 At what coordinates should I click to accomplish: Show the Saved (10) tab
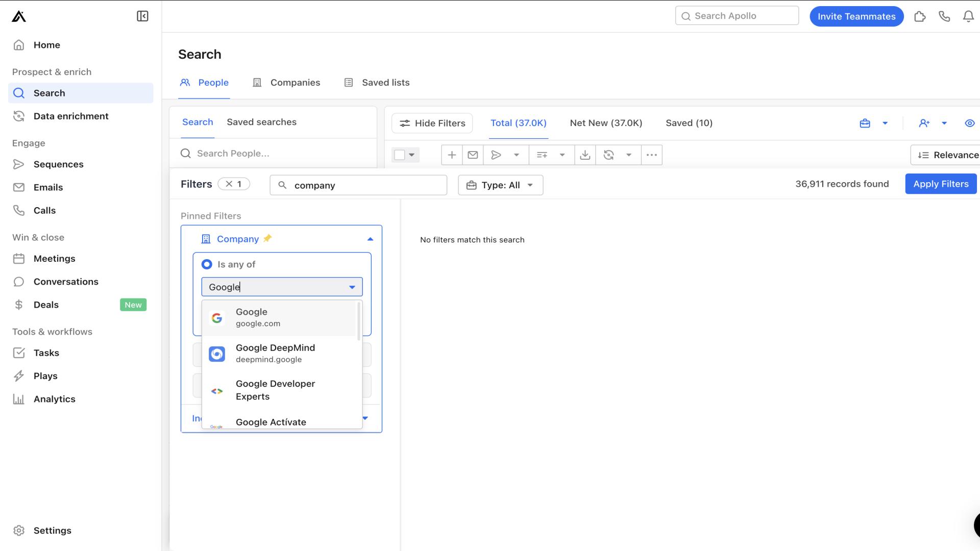(x=689, y=123)
